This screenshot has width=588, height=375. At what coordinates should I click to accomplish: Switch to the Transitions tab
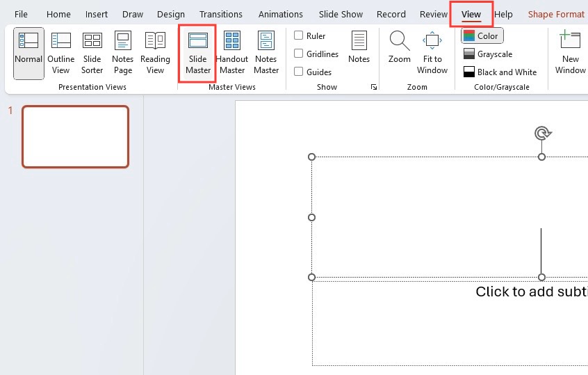(221, 15)
